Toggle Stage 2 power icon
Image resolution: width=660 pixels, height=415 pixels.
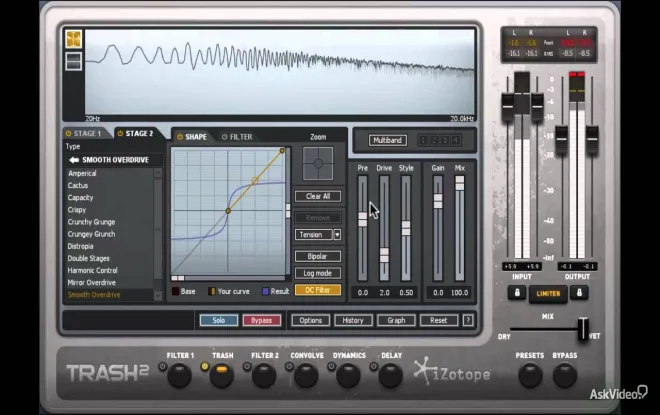(120, 133)
